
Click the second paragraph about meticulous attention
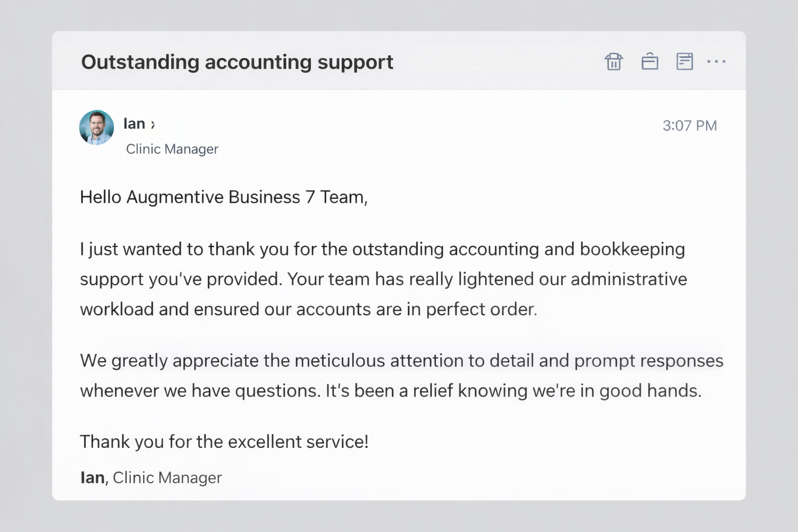400,375
